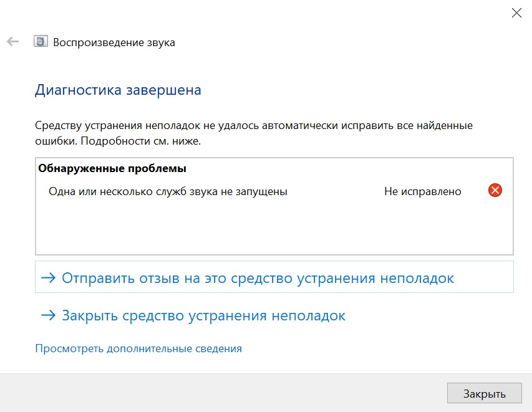This screenshot has height=412, width=532.
Task: Click the red error icon beside Не исправлено
Action: point(495,191)
